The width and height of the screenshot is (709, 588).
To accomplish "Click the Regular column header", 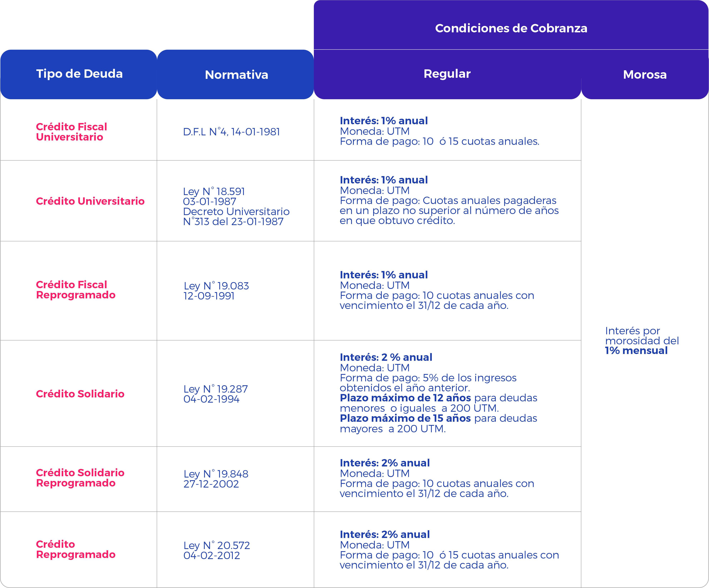I will 447,74.
